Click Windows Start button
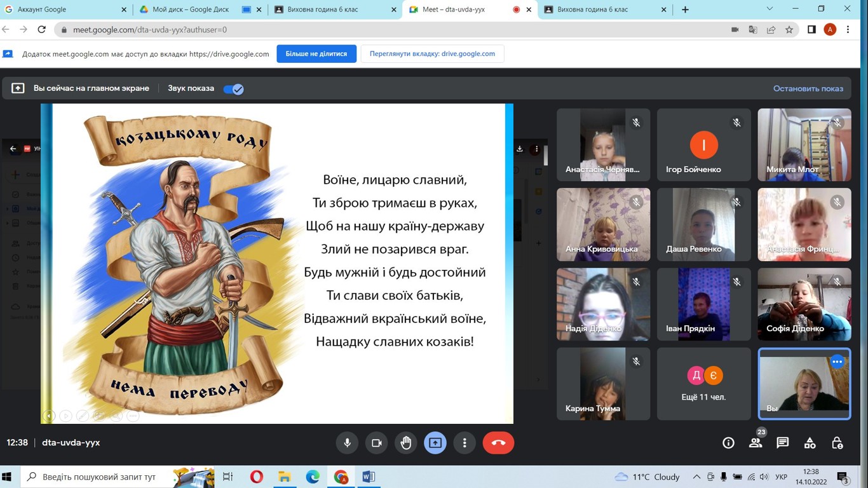This screenshot has width=868, height=488. (x=7, y=477)
